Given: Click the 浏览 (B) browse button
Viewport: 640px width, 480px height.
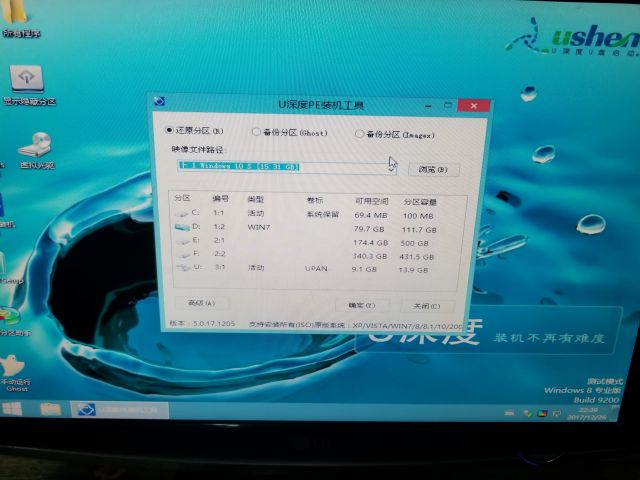Looking at the screenshot, I should coord(433,169).
